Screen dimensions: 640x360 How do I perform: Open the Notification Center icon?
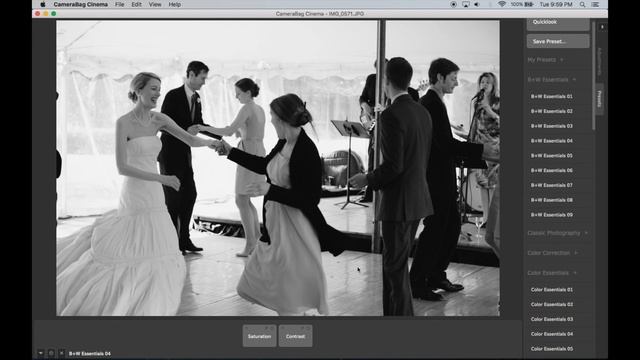click(596, 4)
